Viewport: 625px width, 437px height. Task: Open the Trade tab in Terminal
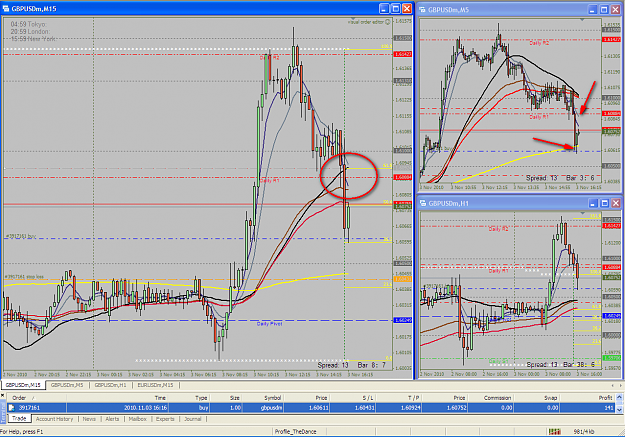[x=19, y=418]
